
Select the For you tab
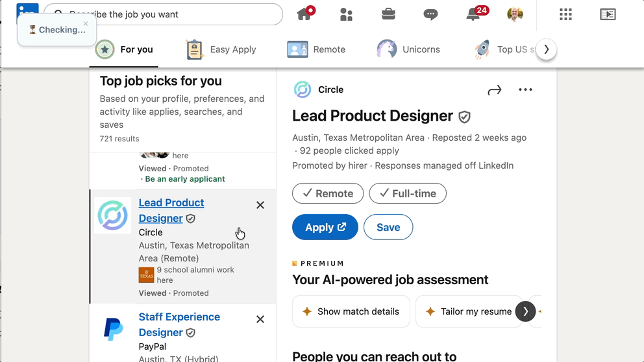(124, 49)
